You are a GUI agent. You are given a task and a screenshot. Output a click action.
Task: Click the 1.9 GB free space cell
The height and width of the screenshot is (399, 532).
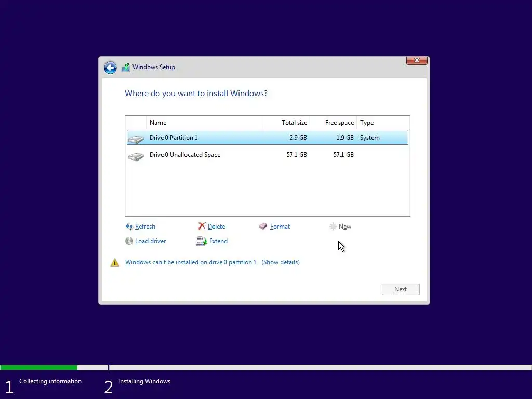click(345, 137)
